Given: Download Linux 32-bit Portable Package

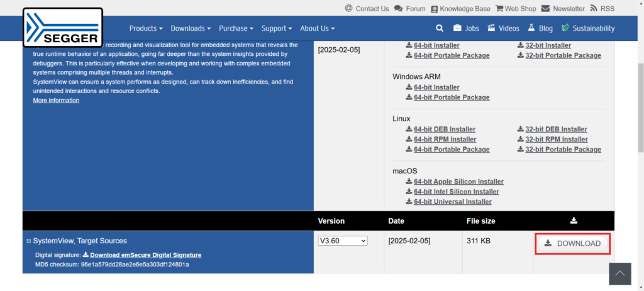Looking at the screenshot, I should (x=563, y=150).
